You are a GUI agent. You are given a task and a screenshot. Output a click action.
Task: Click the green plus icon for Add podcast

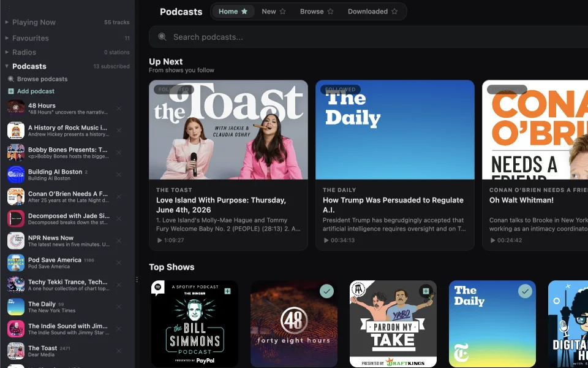pyautogui.click(x=11, y=91)
